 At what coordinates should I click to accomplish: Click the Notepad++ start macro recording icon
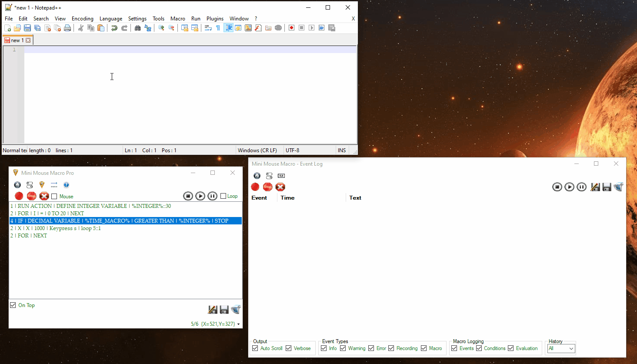pyautogui.click(x=291, y=28)
